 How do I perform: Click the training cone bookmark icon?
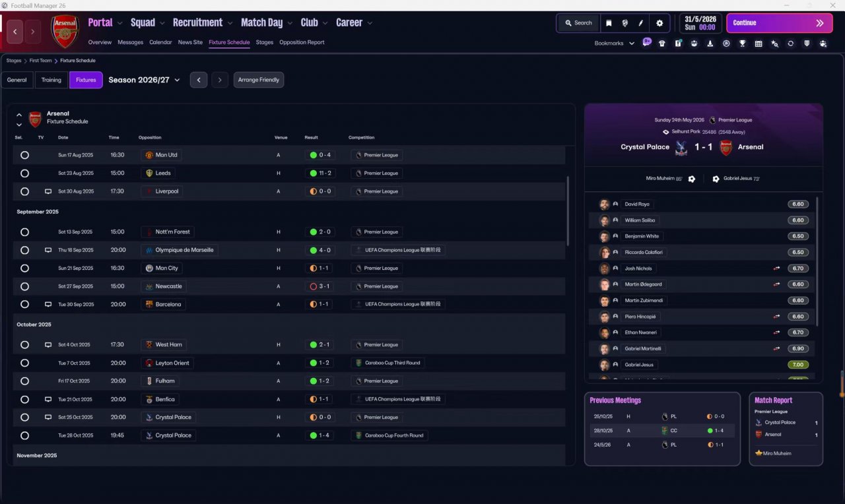[x=710, y=44]
